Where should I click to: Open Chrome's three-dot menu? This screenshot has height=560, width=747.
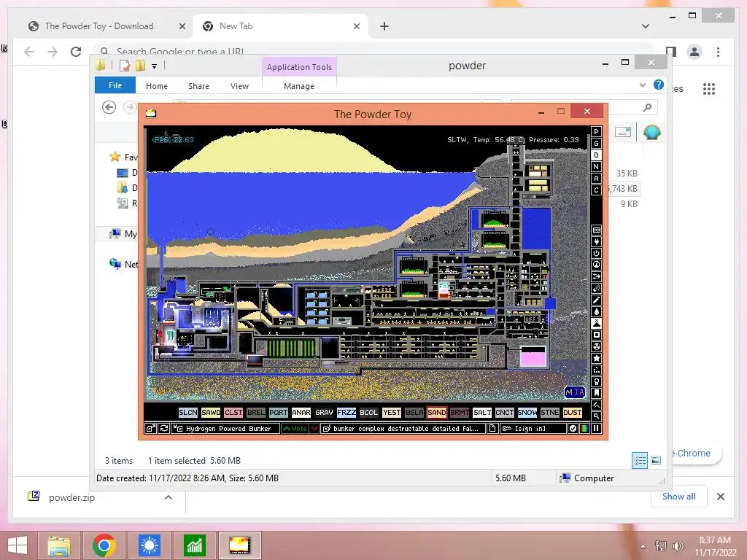click(718, 52)
